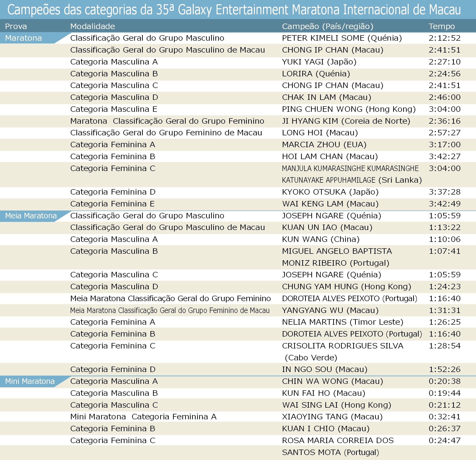
Task: Select 'XIAOYING TANG (Macau)'
Action: pos(332,417)
